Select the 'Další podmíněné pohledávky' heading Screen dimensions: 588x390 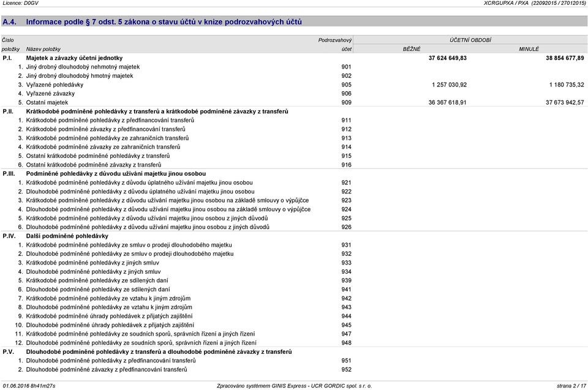(x=67, y=236)
